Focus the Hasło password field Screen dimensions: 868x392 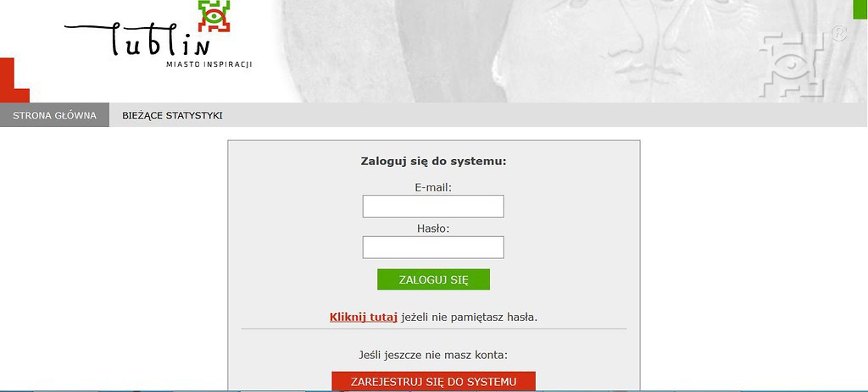433,247
